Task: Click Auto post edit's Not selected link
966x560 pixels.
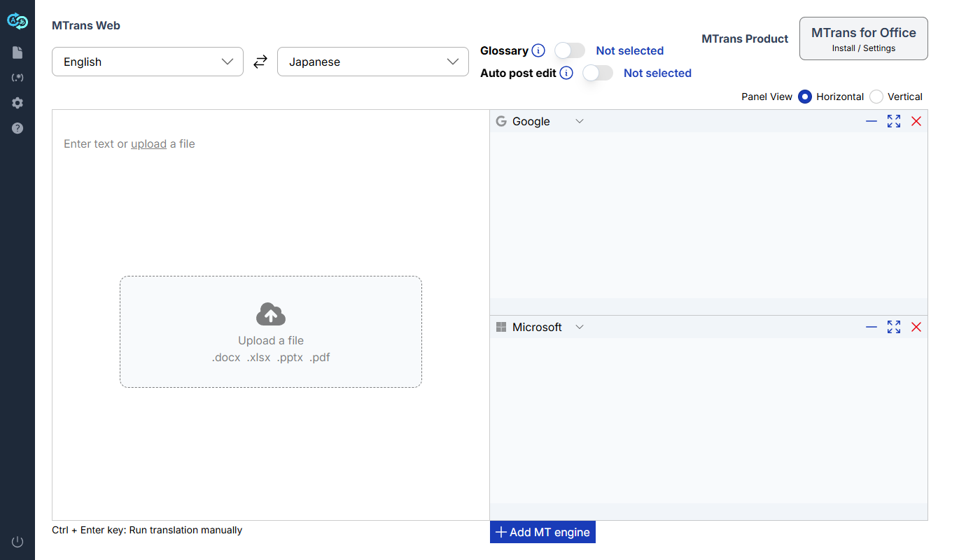Action: (657, 73)
